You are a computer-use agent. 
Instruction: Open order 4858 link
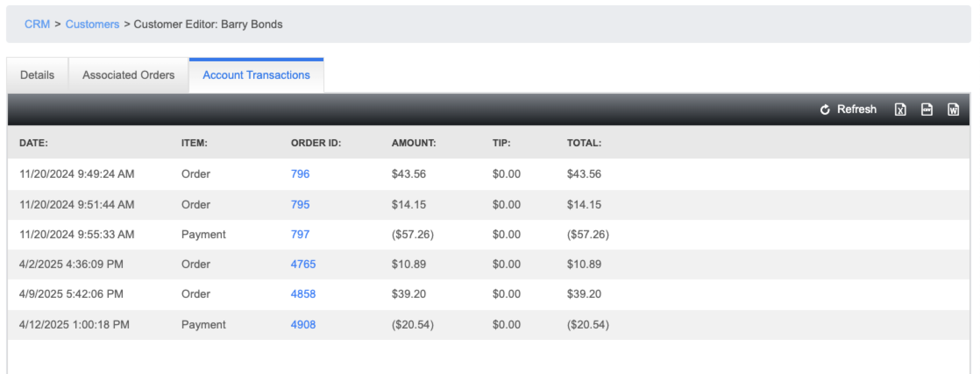click(303, 294)
